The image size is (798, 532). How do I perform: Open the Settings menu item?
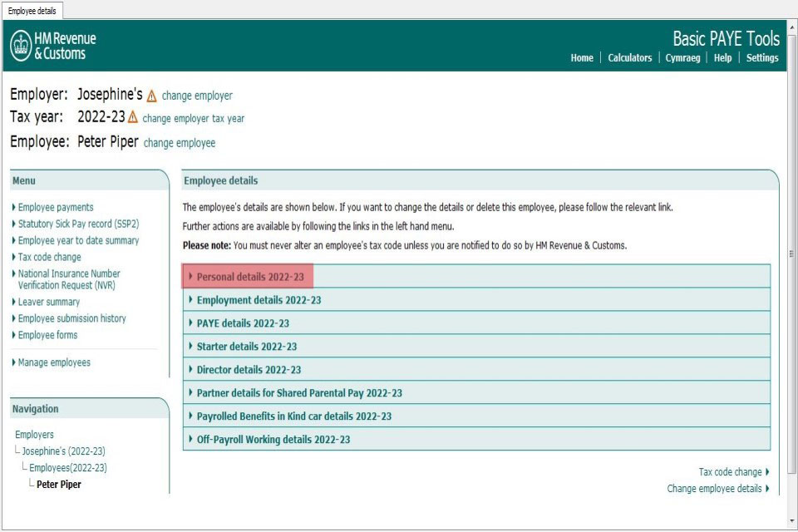pyautogui.click(x=762, y=57)
